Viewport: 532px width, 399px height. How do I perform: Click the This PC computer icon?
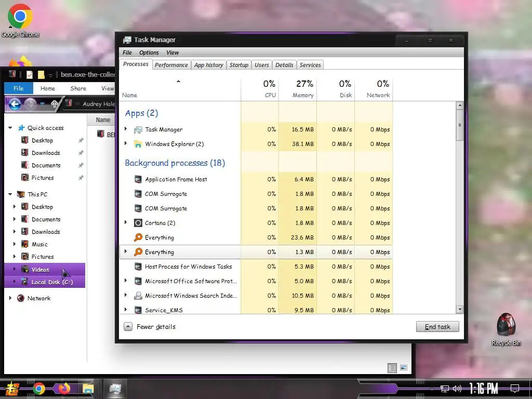click(21, 194)
